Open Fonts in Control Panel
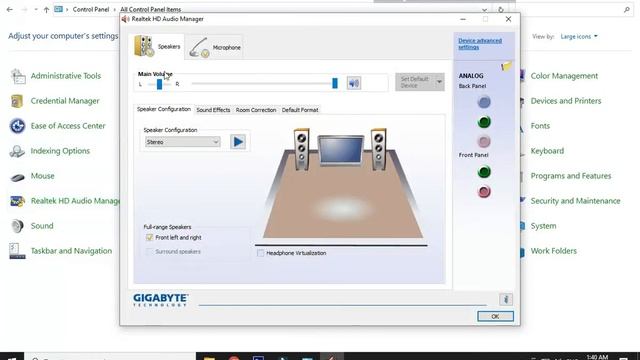The width and height of the screenshot is (640, 360). (x=540, y=126)
